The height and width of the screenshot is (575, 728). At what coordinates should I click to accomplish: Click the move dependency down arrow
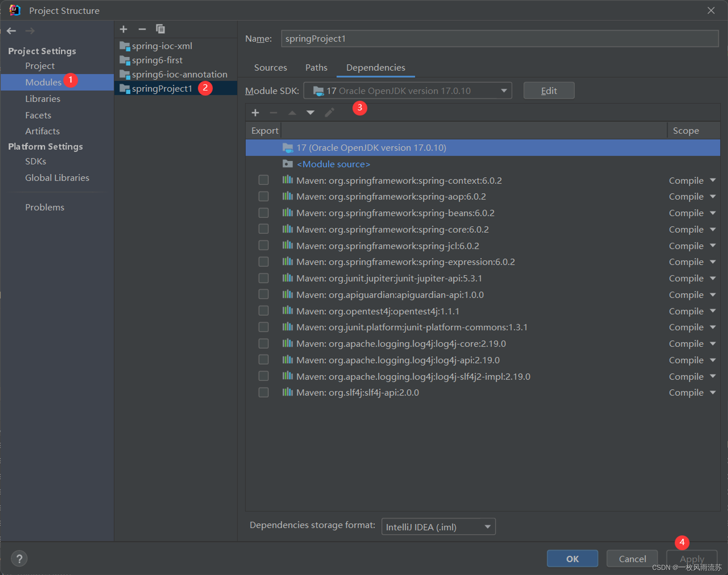click(x=310, y=113)
